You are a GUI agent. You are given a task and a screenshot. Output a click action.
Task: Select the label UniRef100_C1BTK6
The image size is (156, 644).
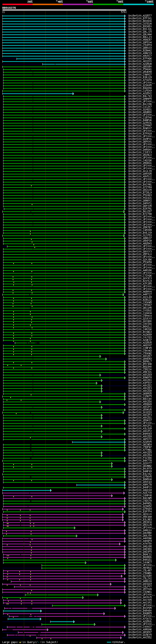tap(140, 117)
